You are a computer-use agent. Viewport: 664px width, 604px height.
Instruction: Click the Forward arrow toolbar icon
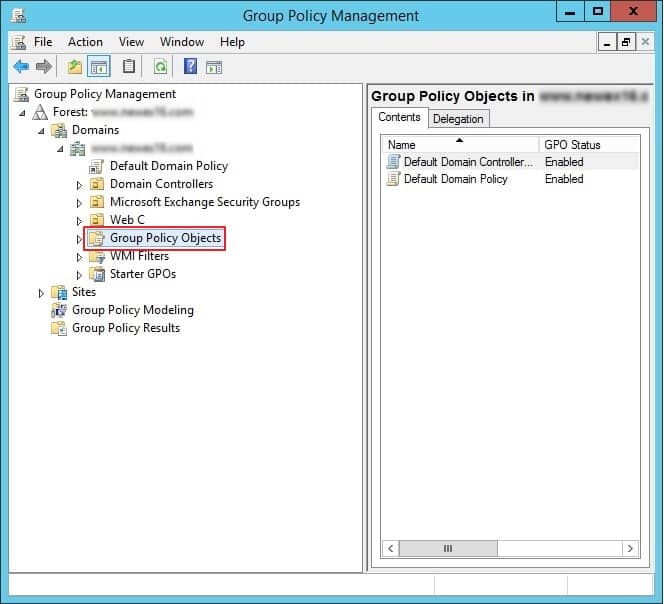click(43, 67)
